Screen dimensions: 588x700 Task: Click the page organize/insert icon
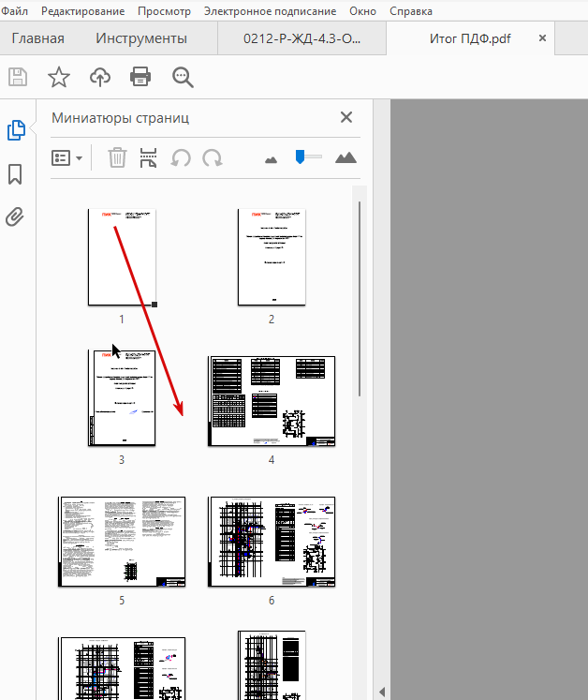pyautogui.click(x=148, y=157)
